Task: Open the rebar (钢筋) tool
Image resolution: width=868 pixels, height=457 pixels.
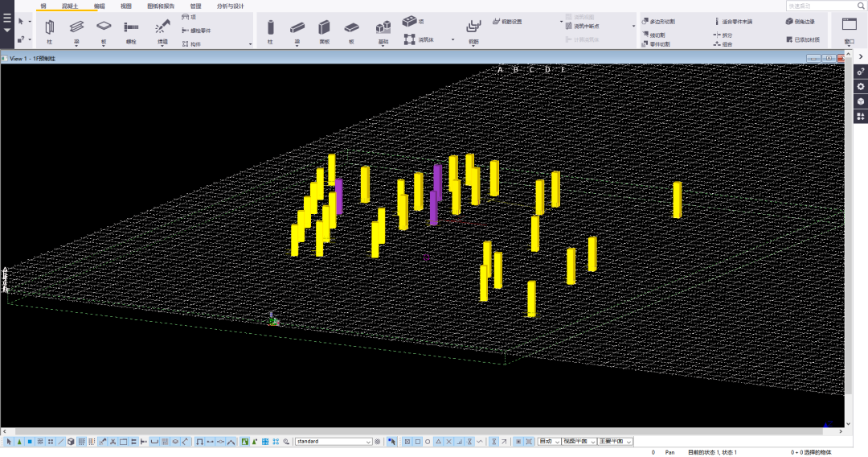Action: pos(473,28)
